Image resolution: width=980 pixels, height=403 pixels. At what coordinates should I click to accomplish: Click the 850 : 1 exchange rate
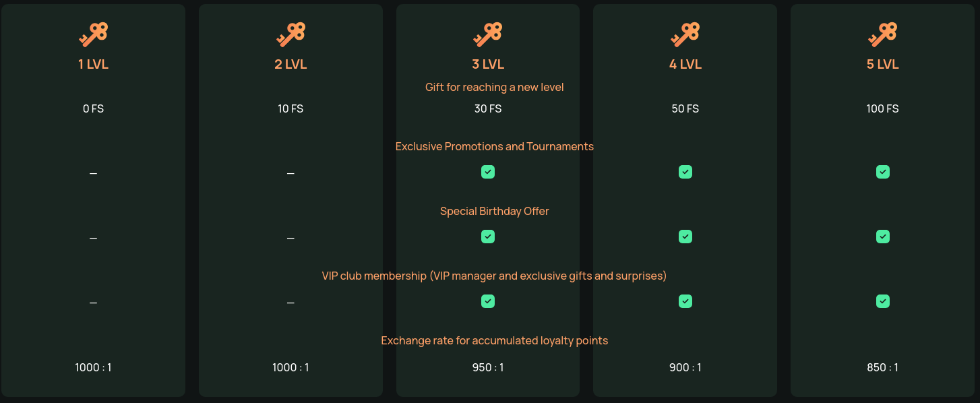[883, 367]
